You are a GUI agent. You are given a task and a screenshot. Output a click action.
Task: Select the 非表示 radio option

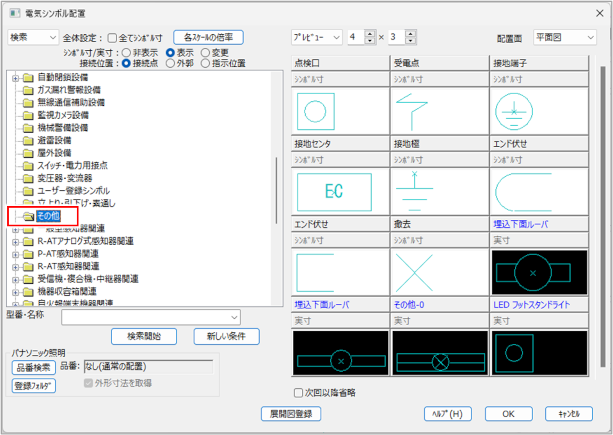[x=126, y=52]
